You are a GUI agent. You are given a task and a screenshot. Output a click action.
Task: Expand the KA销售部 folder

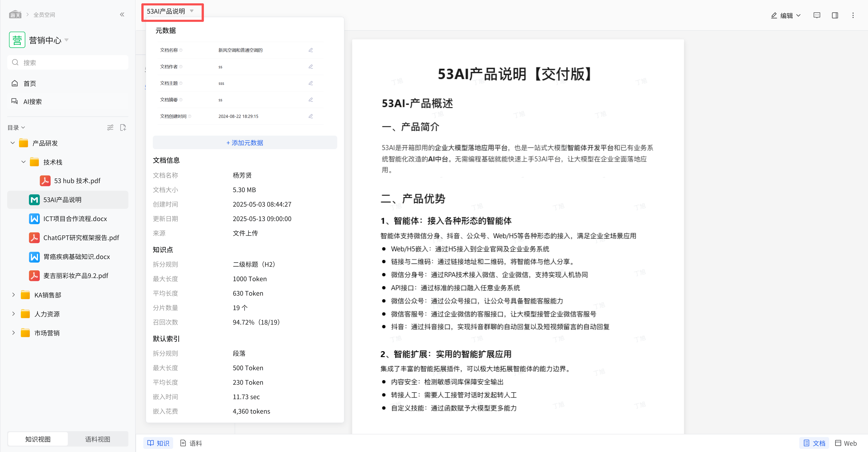coord(13,295)
